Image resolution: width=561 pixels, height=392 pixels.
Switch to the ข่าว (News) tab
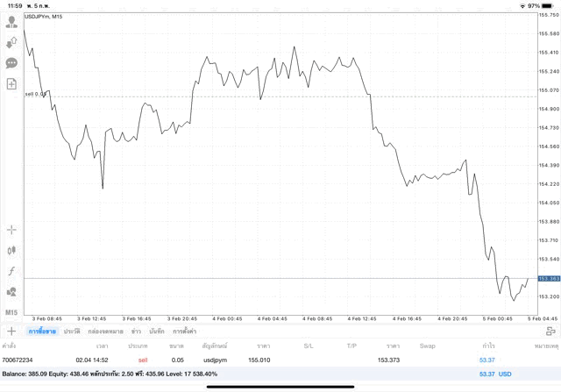[x=136, y=331]
